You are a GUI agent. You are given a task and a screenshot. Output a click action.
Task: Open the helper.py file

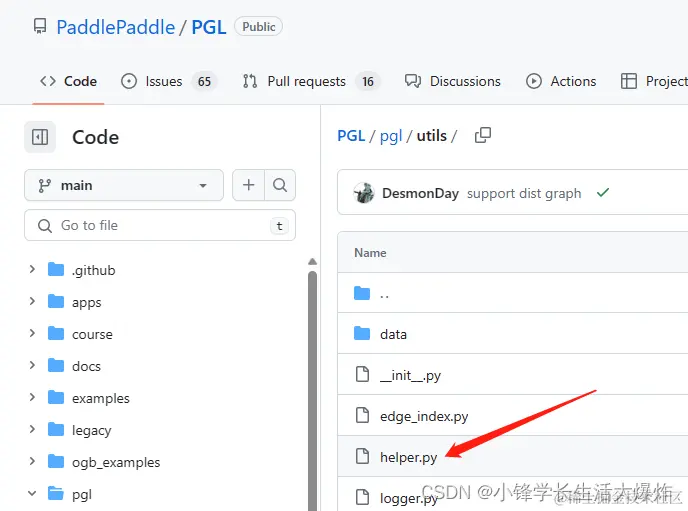[408, 457]
